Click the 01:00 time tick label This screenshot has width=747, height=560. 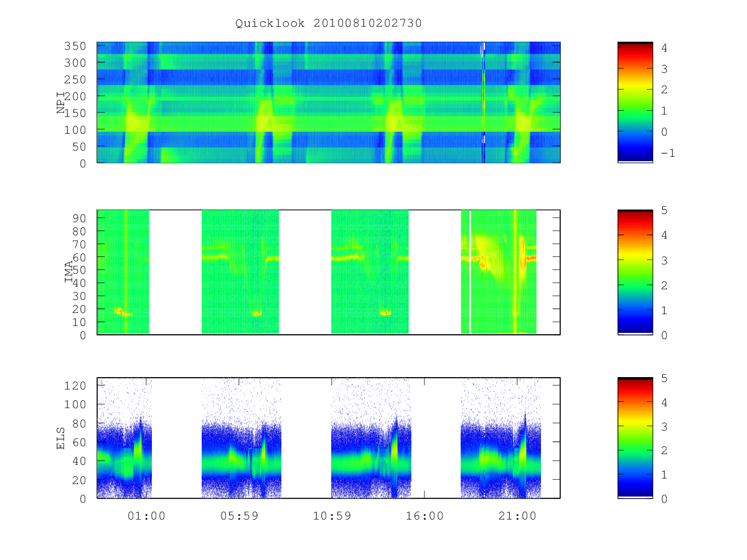click(x=146, y=516)
